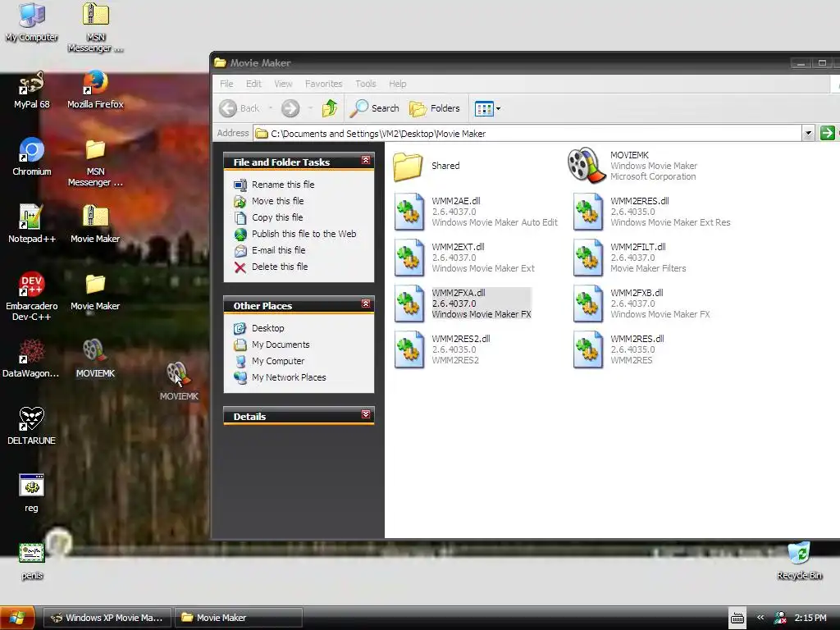Select the WMM2RES.dll file icon
The height and width of the screenshot is (630, 840).
tap(587, 349)
